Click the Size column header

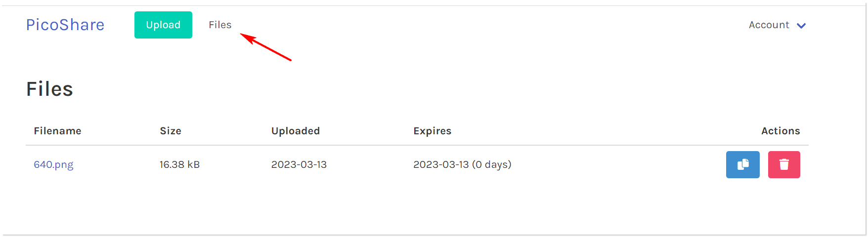coord(171,131)
